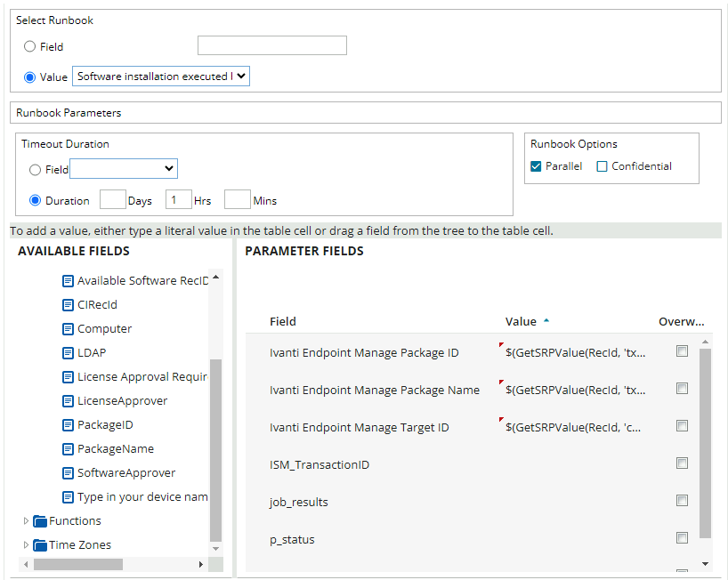Viewport: 728px width, 580px height.
Task: Click the ISM_TransactionID field name
Action: [320, 465]
